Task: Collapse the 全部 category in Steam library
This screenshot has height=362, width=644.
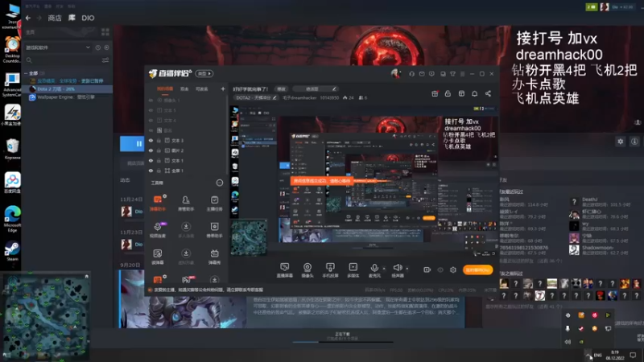Action: coord(27,73)
